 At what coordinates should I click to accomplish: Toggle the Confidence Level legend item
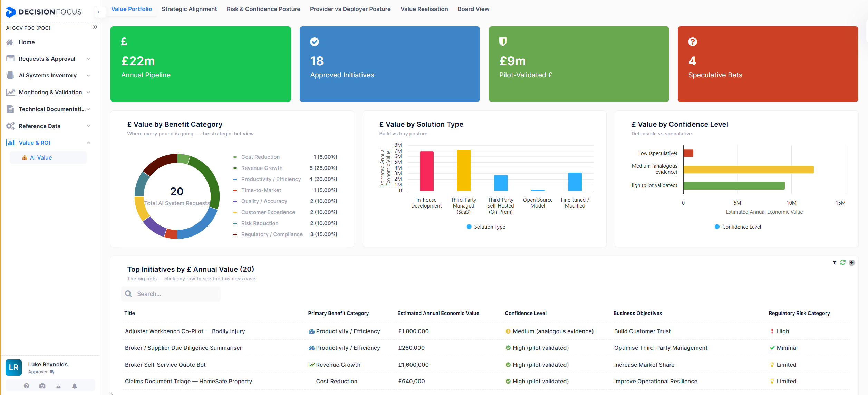(x=738, y=227)
